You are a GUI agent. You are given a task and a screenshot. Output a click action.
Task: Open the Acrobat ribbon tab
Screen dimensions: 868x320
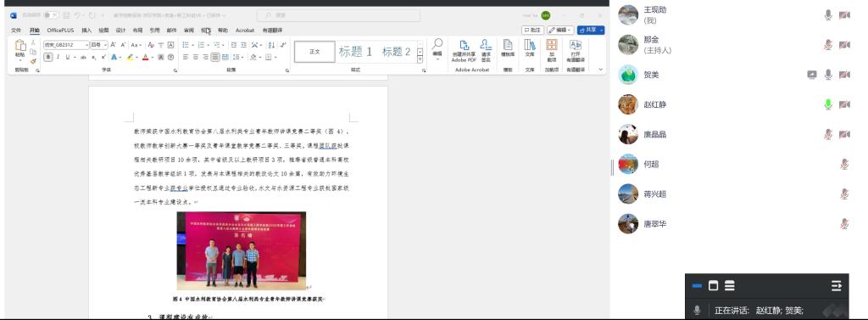pyautogui.click(x=245, y=31)
